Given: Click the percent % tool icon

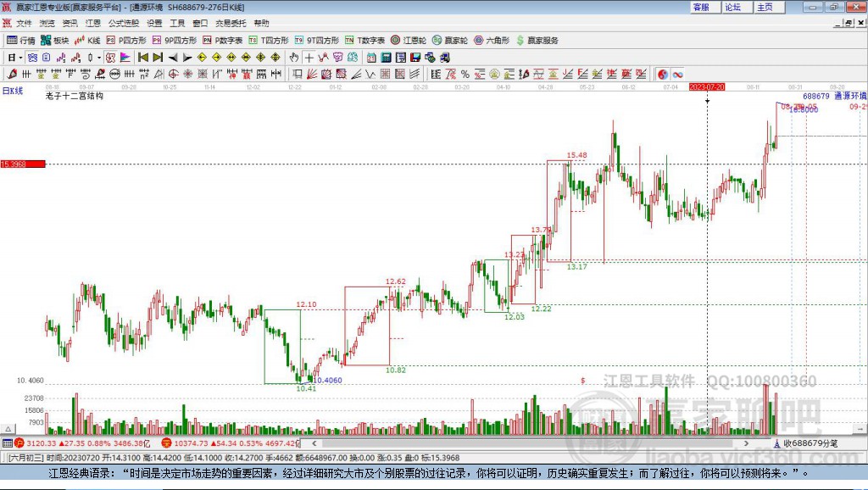Looking at the screenshot, I should point(465,75).
